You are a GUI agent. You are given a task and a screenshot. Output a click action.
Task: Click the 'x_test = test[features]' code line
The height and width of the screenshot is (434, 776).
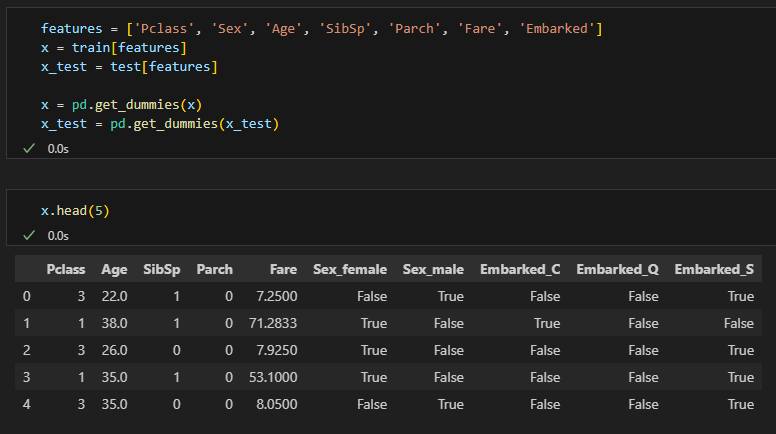click(x=129, y=67)
